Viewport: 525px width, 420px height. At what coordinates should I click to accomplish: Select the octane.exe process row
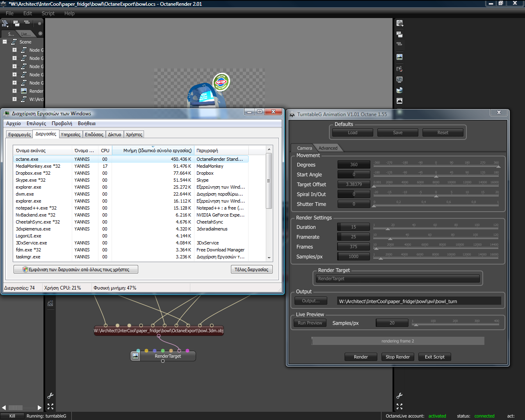[x=131, y=159]
